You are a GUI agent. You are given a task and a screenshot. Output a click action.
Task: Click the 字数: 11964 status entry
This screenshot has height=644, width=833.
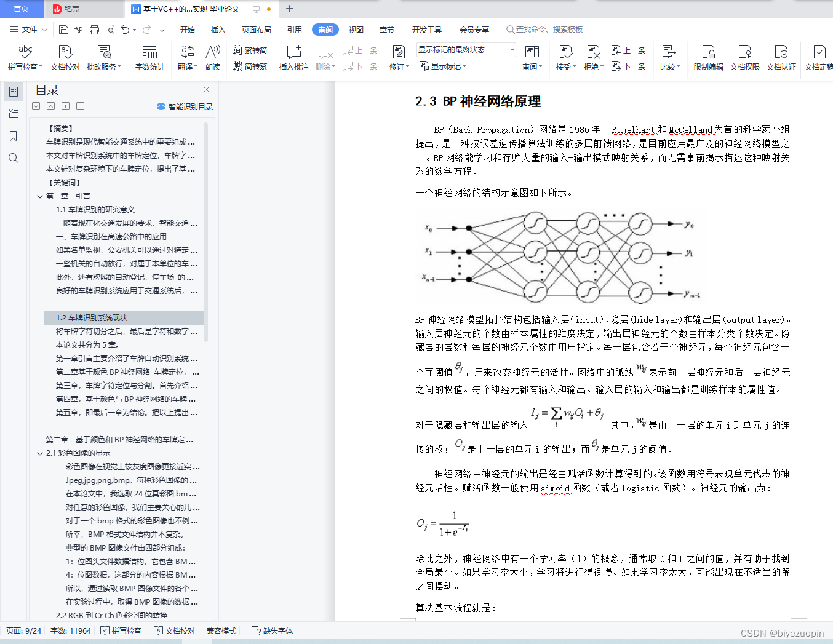click(71, 630)
